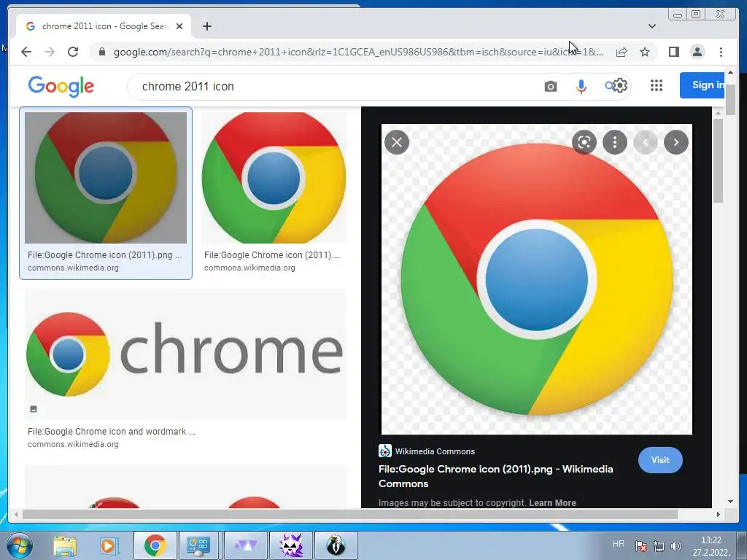The width and height of the screenshot is (747, 560).
Task: Show the next image in preview
Action: (676, 142)
